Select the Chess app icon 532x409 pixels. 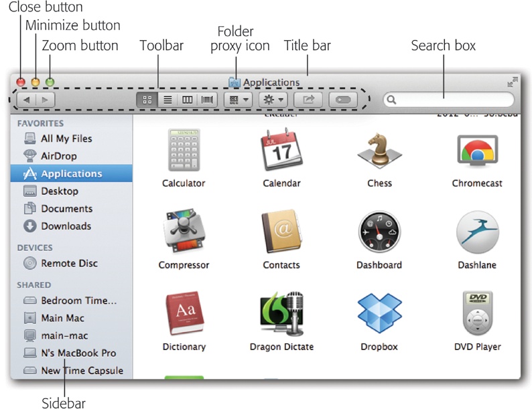(379, 151)
